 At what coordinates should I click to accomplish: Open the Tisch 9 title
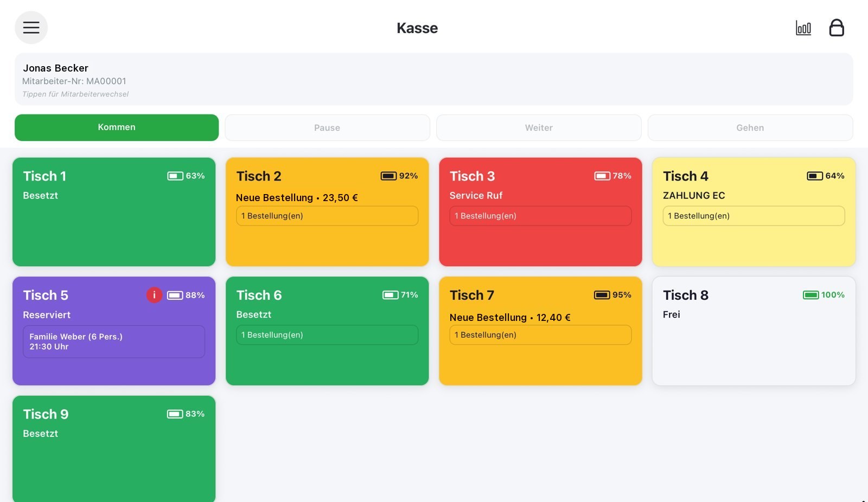click(46, 414)
